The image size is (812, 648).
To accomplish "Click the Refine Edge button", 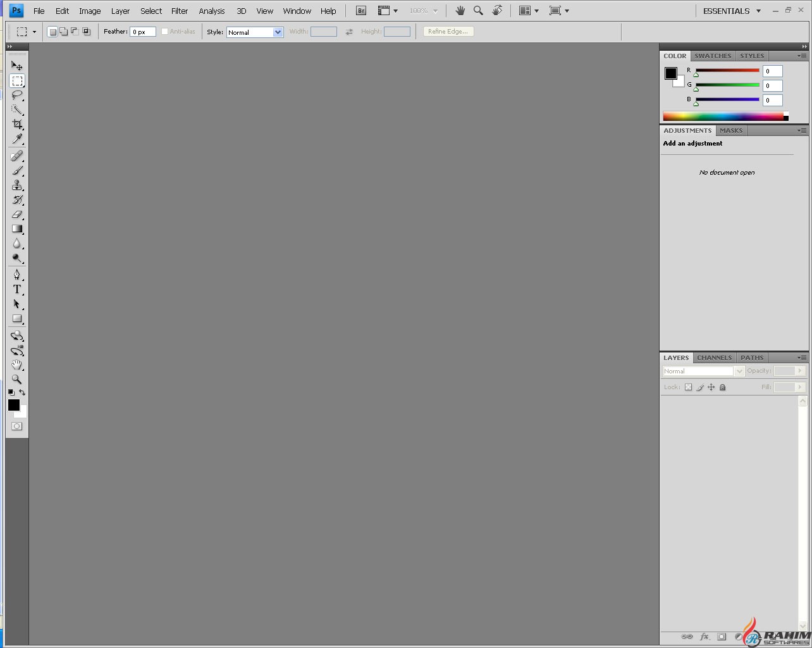I will [448, 30].
